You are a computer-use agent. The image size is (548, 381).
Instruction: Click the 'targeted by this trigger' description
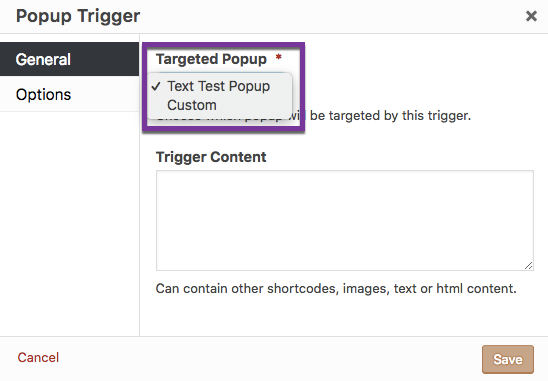point(390,116)
